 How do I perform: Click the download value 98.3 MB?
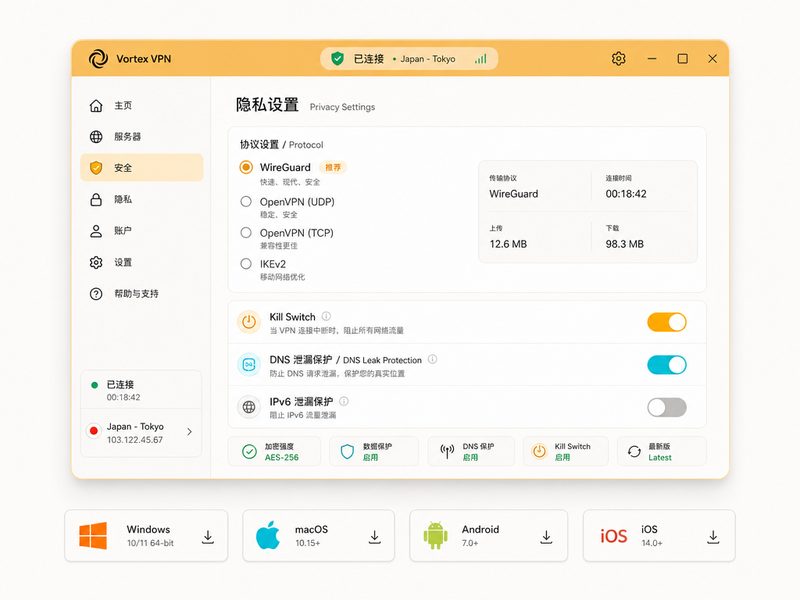(624, 244)
